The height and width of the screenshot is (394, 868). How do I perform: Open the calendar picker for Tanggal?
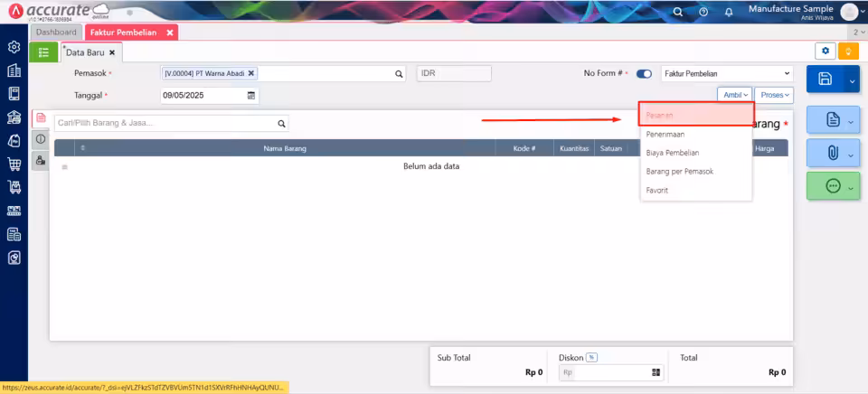(250, 95)
